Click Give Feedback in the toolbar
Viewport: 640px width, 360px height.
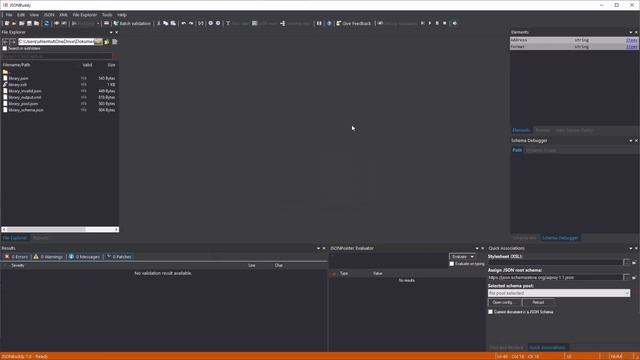point(353,23)
